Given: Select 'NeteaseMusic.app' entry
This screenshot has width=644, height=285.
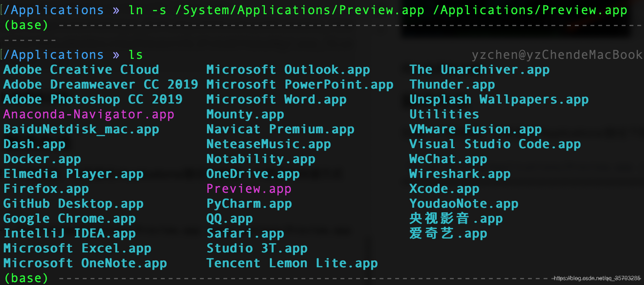Looking at the screenshot, I should click(x=269, y=144).
